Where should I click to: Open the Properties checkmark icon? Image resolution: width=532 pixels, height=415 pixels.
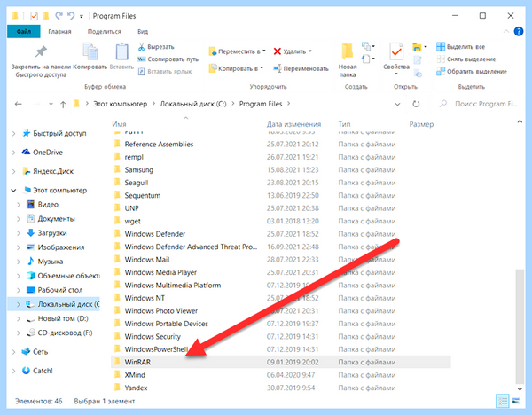(396, 52)
